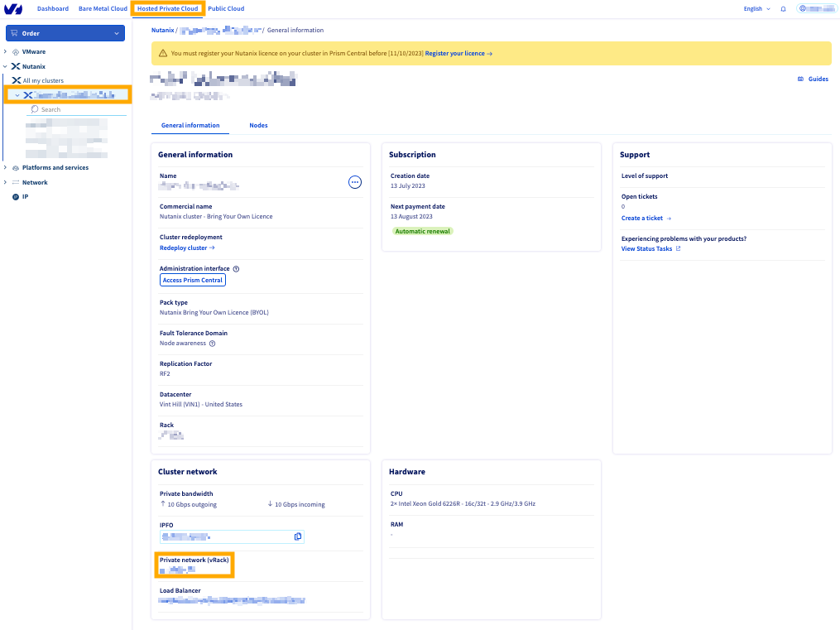Click help icon beside Node awareness
This screenshot has height=630, width=840.
pos(212,344)
